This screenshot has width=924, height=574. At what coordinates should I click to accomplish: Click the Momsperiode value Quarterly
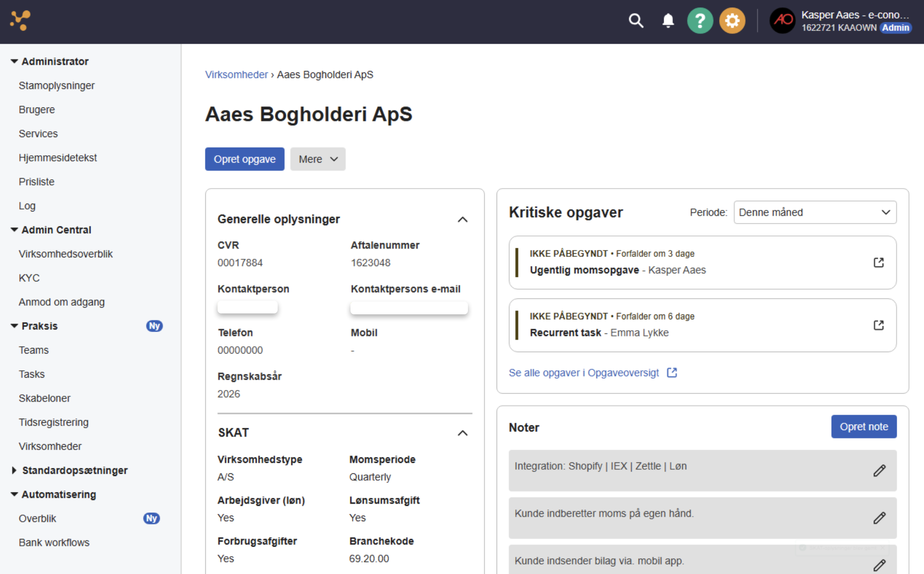tap(370, 477)
